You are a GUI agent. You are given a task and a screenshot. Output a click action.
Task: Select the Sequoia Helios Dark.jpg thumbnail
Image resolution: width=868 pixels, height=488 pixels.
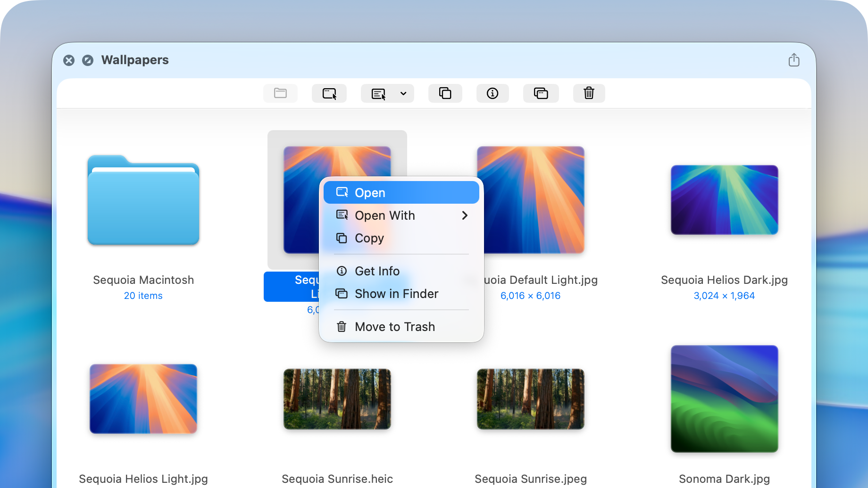click(x=724, y=200)
